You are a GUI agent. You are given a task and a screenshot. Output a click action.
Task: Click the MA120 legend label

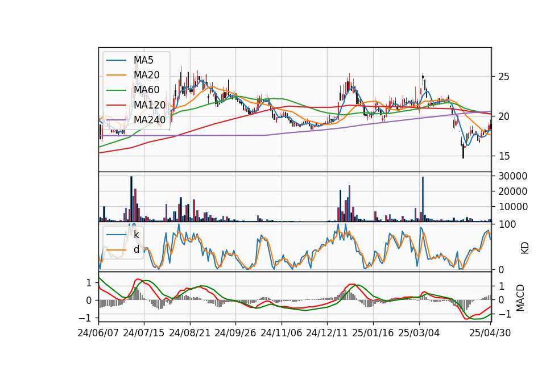point(150,105)
